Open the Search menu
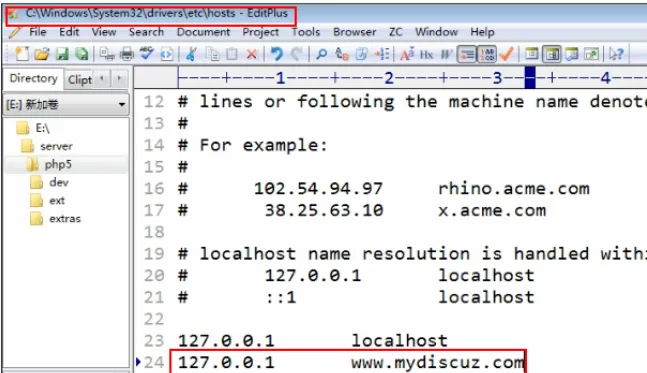This screenshot has height=373, width=647. coord(146,32)
